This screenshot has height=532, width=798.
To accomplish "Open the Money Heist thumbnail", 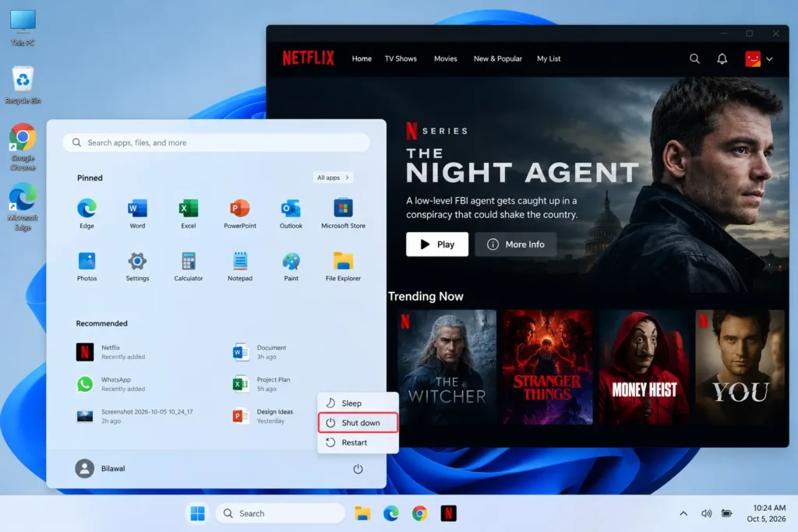I will click(644, 367).
